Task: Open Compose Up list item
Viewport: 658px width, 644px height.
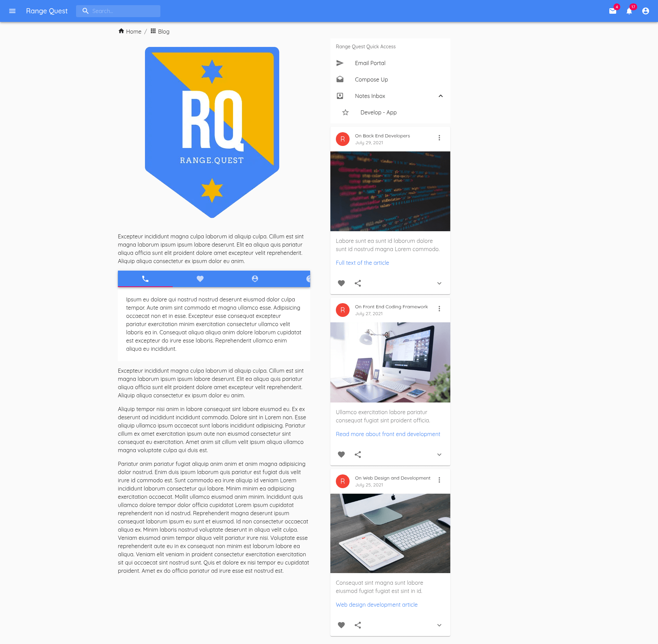Action: click(x=390, y=79)
